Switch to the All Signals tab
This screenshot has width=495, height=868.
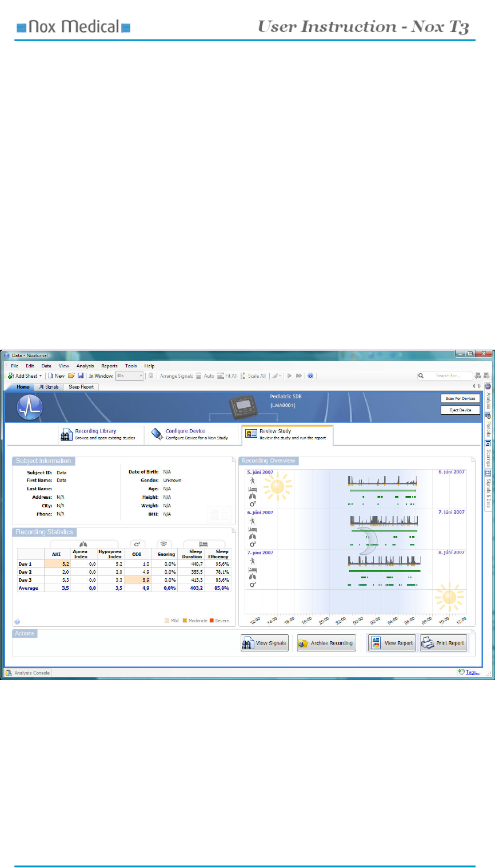pyautogui.click(x=49, y=387)
